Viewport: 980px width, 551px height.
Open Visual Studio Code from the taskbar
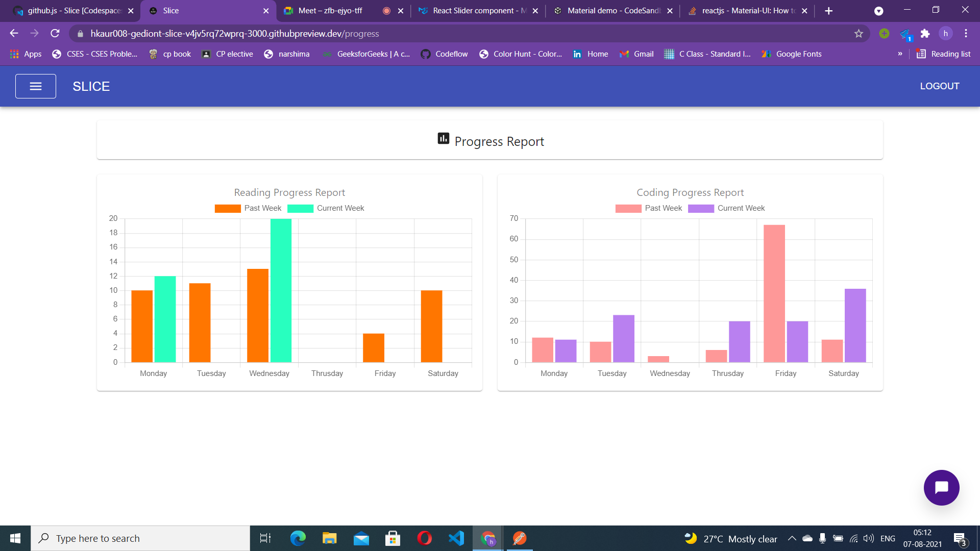(x=456, y=538)
